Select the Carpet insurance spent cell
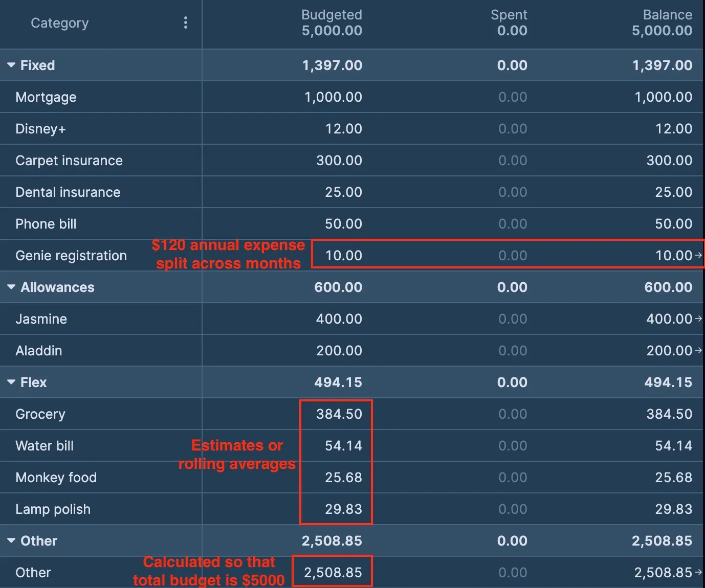This screenshot has height=588, width=705. coord(512,160)
